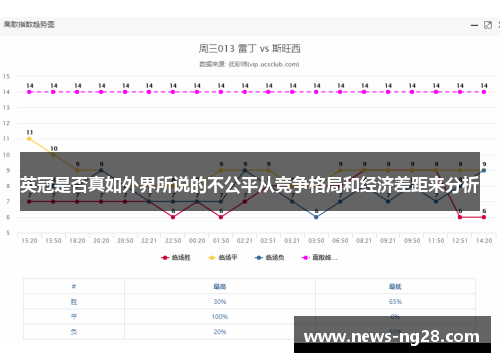Click the 100% table cell
The width and height of the screenshot is (500, 362).
(x=220, y=317)
